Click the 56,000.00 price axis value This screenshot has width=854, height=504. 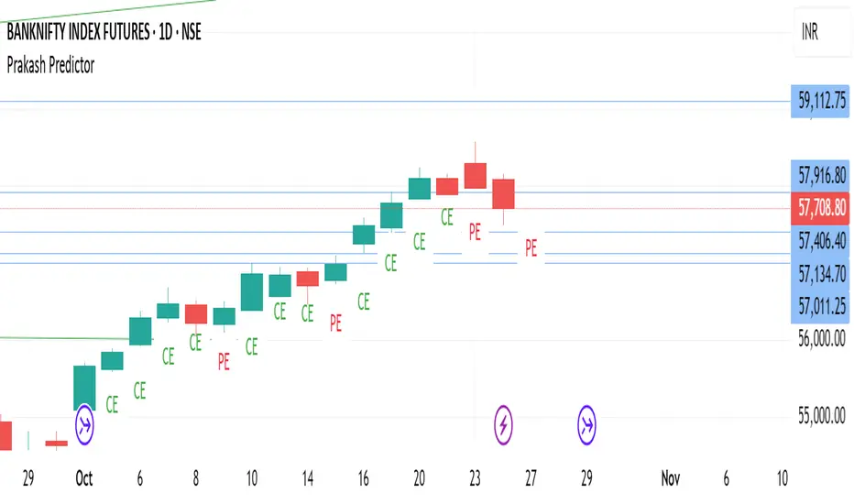[821, 339]
